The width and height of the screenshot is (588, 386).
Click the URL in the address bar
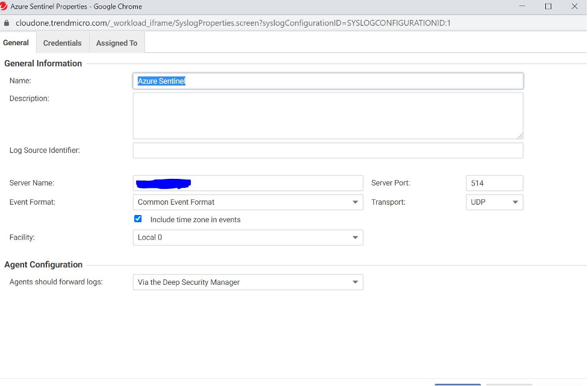(233, 23)
